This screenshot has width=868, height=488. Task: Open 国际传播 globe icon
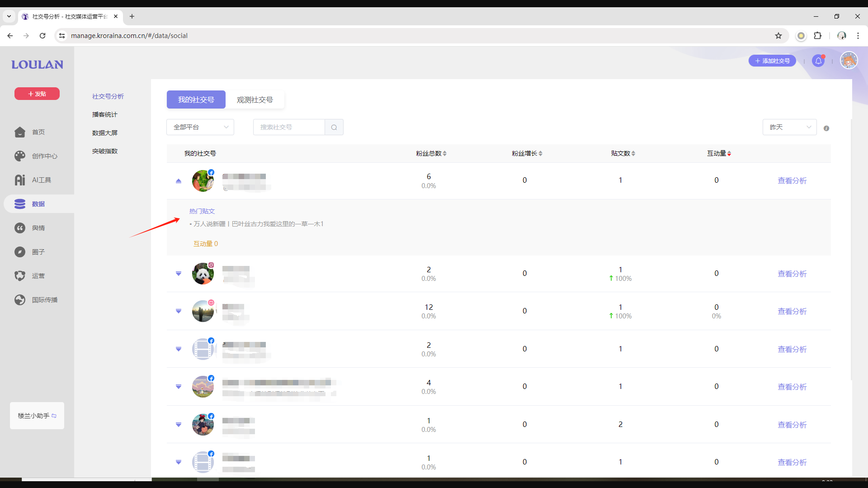(20, 300)
